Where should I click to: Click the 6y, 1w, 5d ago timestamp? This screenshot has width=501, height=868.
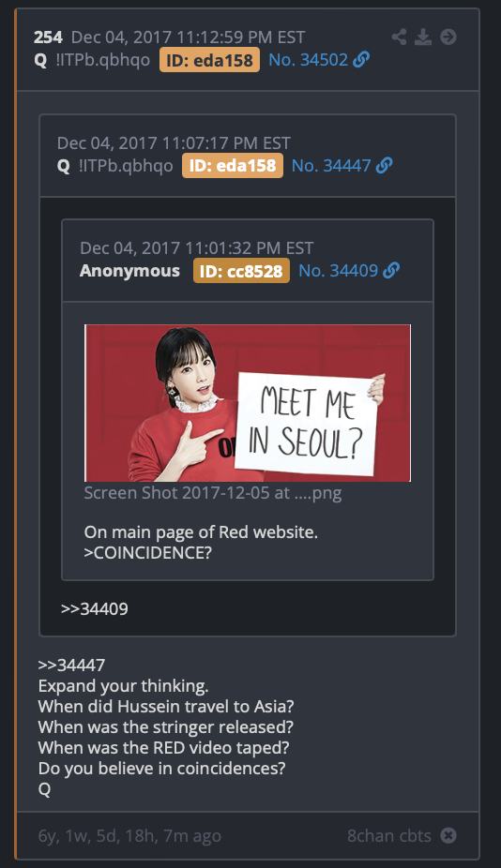129,836
